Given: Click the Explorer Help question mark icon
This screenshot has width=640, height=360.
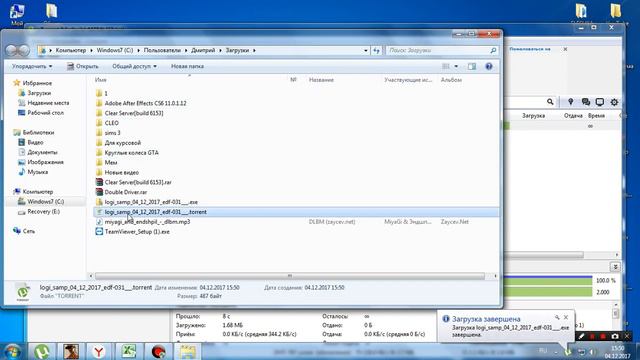Looking at the screenshot, I should [x=489, y=66].
